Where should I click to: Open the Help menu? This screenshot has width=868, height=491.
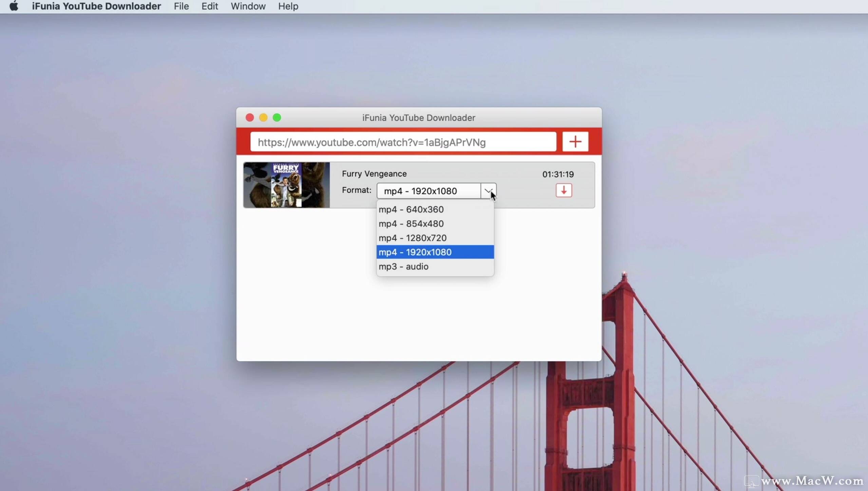pyautogui.click(x=288, y=6)
